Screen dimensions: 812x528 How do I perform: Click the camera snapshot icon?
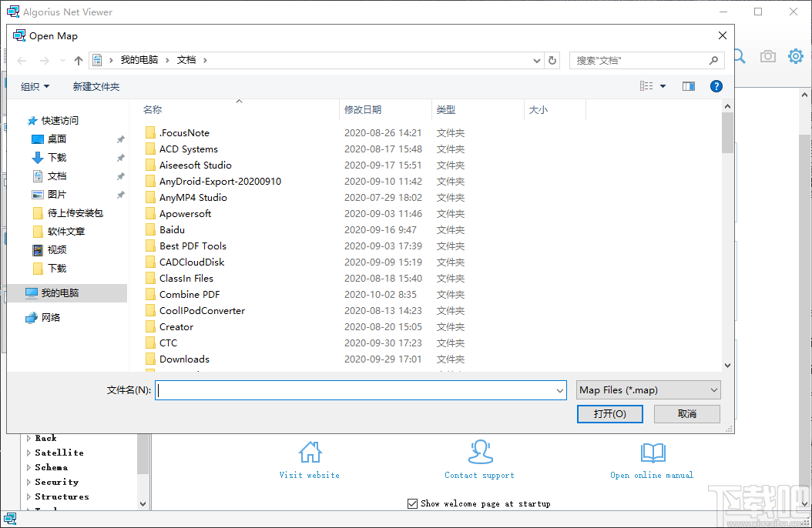tap(767, 55)
